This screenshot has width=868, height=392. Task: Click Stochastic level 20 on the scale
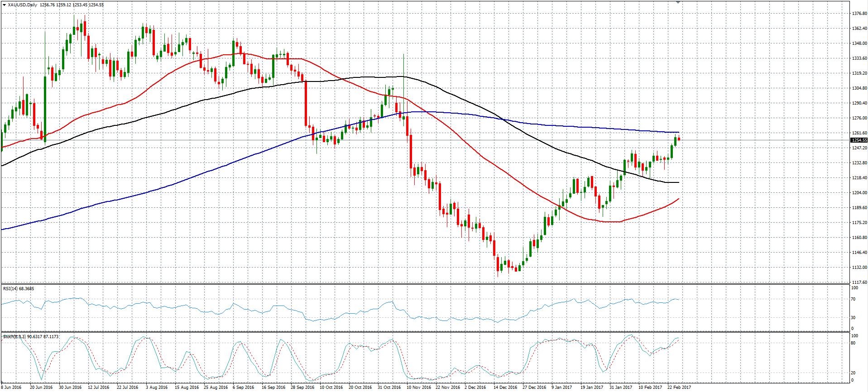click(x=854, y=373)
